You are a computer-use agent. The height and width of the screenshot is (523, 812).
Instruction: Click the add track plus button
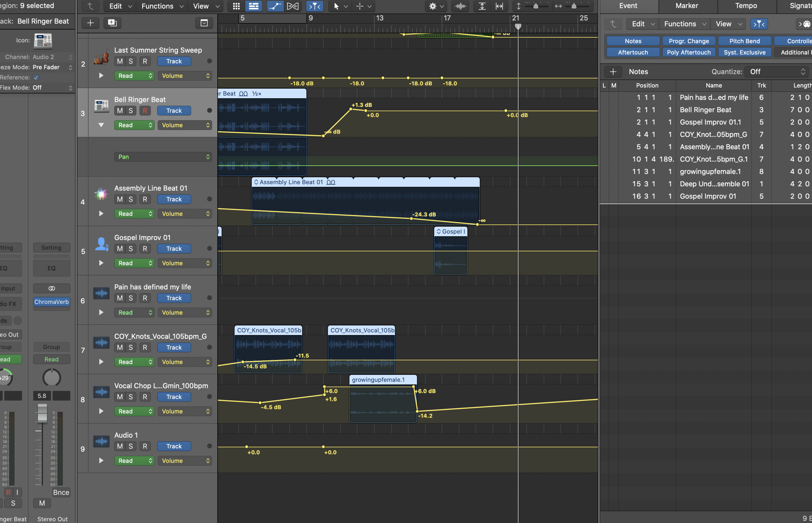tap(90, 23)
